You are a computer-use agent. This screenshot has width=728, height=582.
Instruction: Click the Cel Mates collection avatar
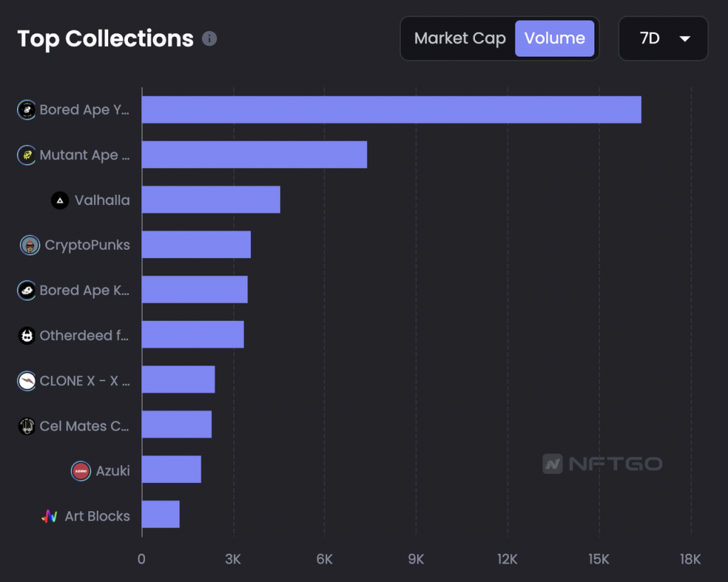(x=26, y=426)
